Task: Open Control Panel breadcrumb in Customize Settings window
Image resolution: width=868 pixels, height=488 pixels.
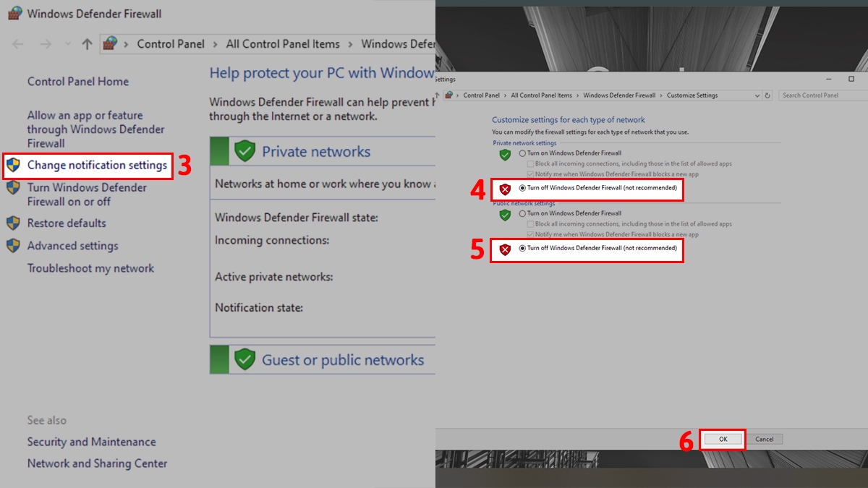Action: point(482,95)
